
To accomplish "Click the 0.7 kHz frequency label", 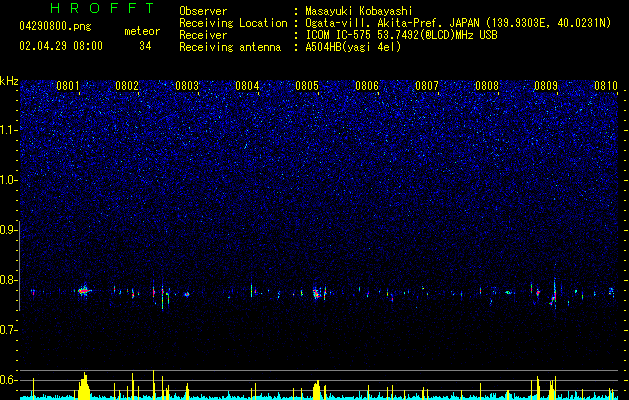I will pos(9,330).
